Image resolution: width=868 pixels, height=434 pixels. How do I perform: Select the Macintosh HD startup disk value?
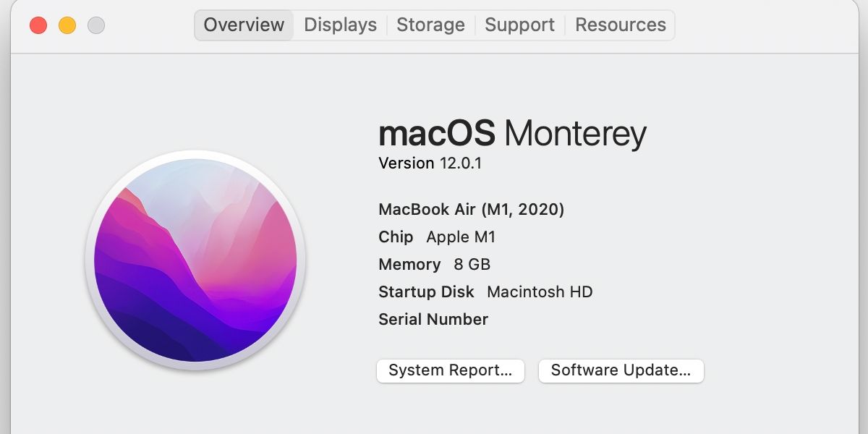pyautogui.click(x=540, y=292)
